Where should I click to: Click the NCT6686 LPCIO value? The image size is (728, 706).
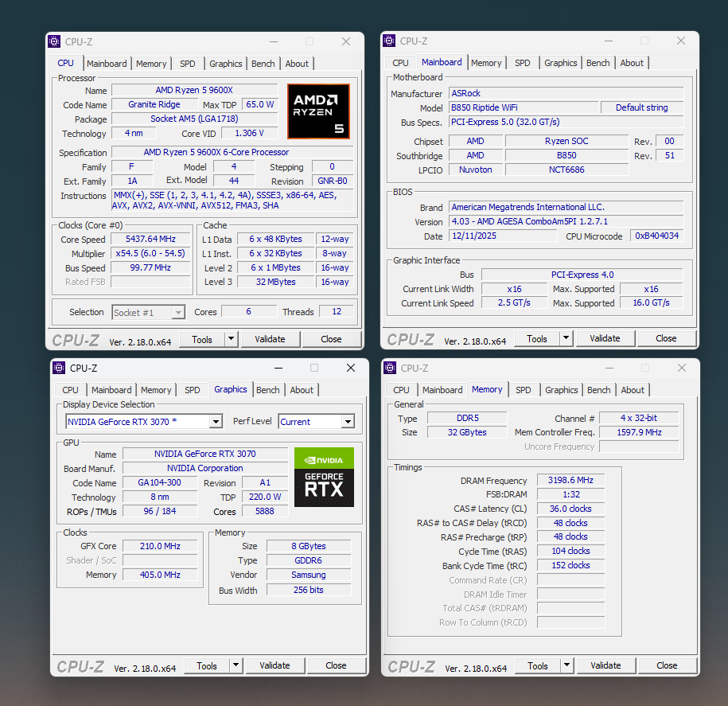click(x=567, y=170)
